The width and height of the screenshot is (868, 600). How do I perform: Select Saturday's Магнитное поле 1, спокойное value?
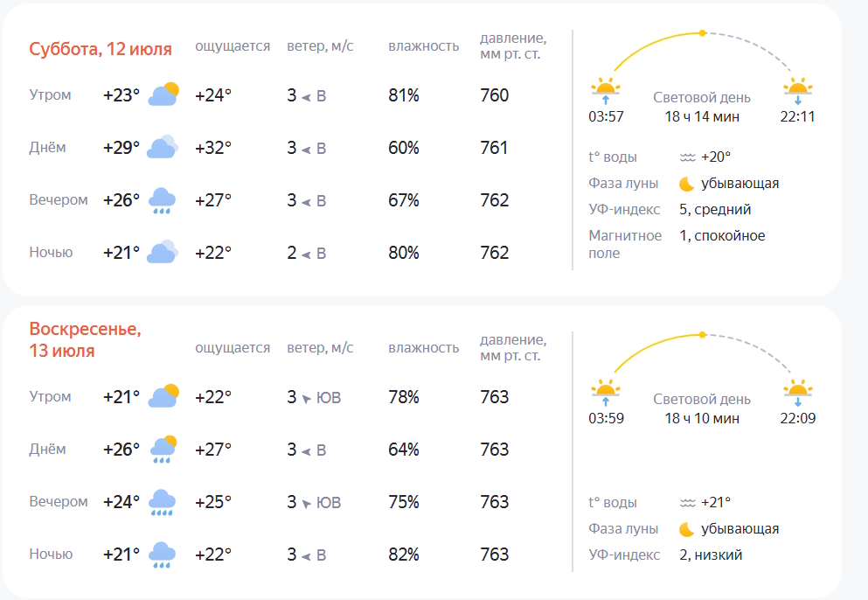click(x=722, y=235)
